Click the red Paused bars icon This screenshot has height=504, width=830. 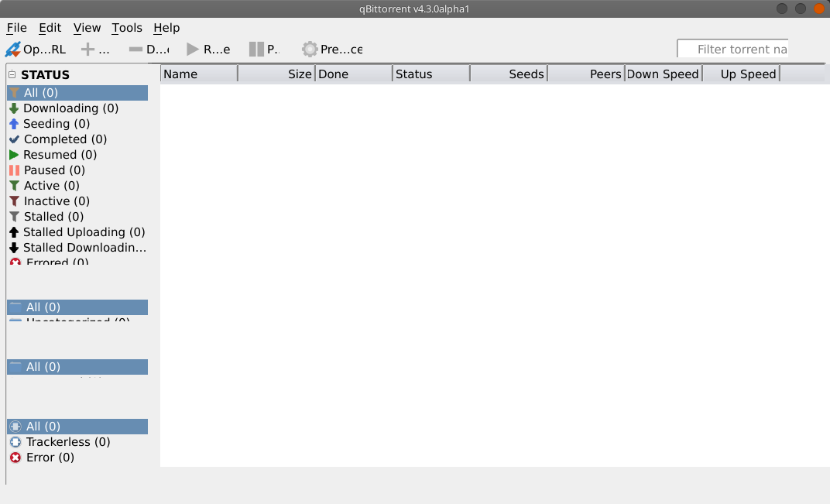pyautogui.click(x=14, y=170)
